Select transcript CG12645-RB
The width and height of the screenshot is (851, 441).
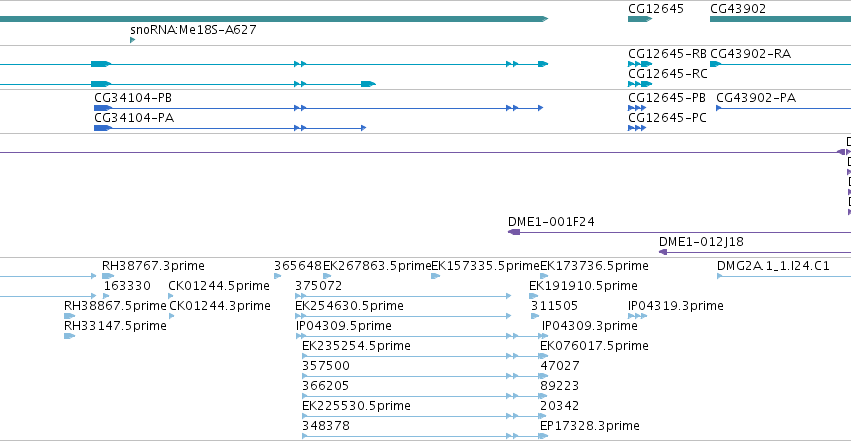(667, 54)
